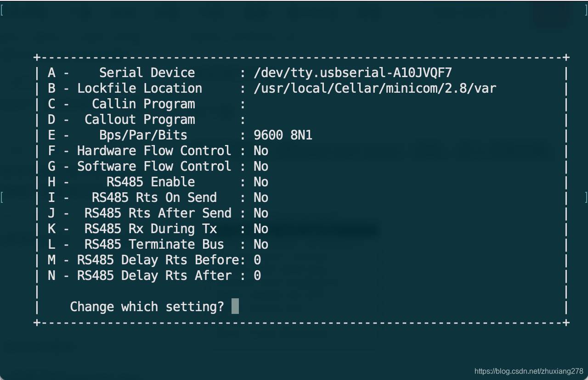This screenshot has height=380, width=588.
Task: Click the /usr/local/Cellar/minicom/2.8/var lockfile path
Action: [375, 88]
